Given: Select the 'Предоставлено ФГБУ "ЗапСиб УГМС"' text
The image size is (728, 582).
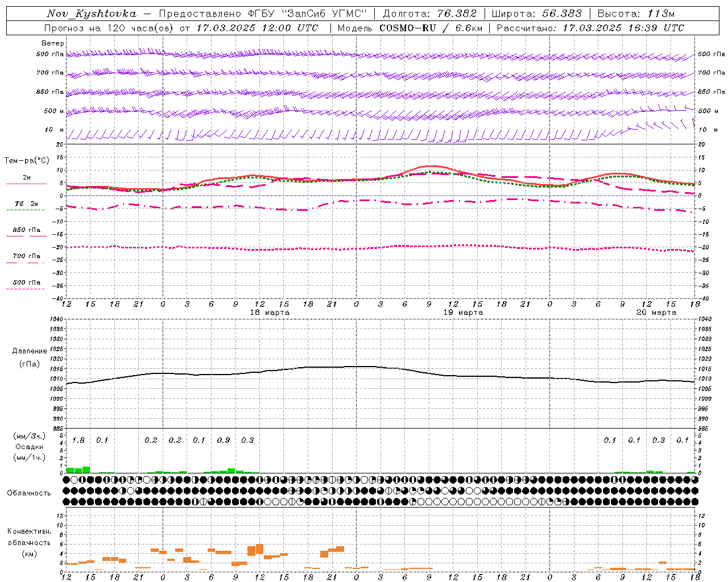Looking at the screenshot, I should [263, 14].
